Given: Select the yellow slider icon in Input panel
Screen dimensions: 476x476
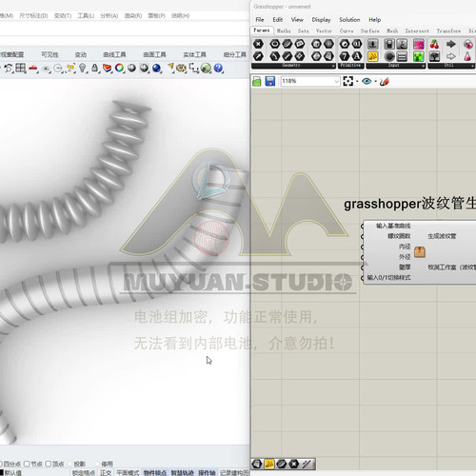Looking at the screenshot, I should (x=373, y=56).
